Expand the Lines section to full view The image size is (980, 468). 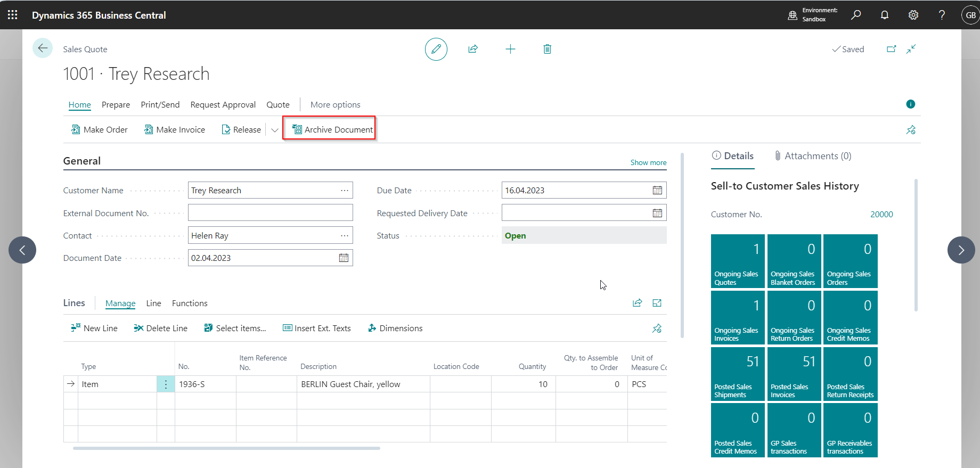pyautogui.click(x=657, y=303)
